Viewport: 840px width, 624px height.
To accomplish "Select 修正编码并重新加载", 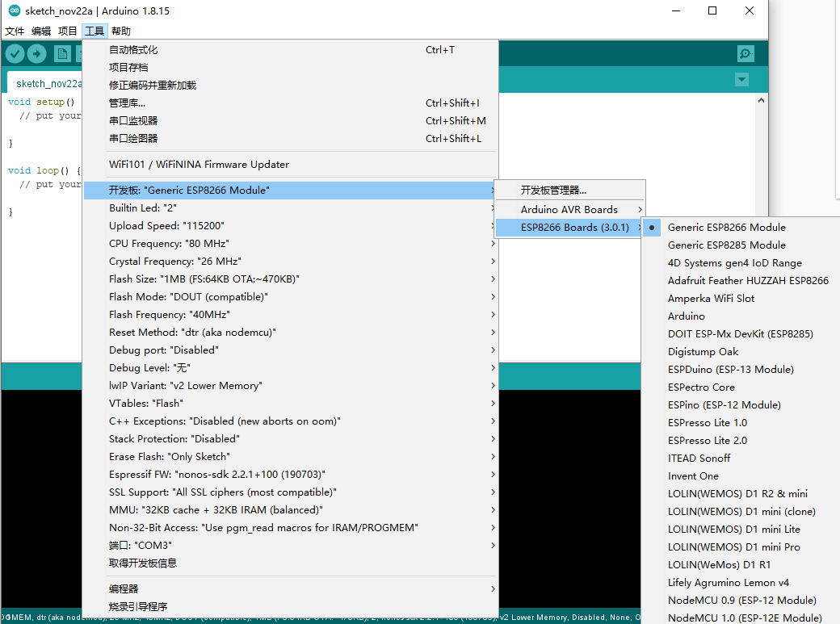I will coord(291,85).
